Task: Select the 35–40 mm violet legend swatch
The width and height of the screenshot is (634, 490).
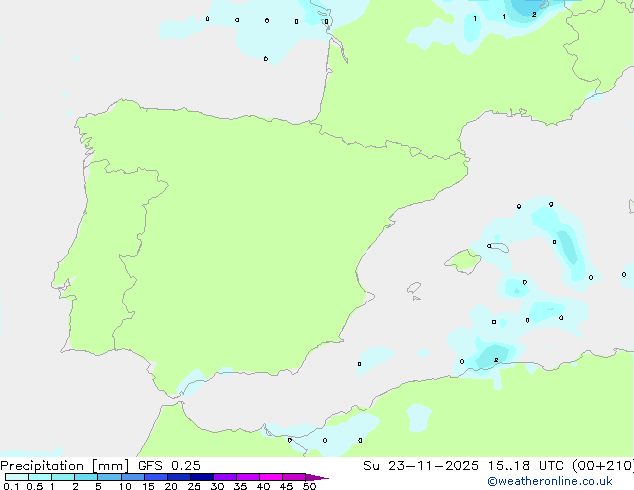Action: click(x=248, y=477)
